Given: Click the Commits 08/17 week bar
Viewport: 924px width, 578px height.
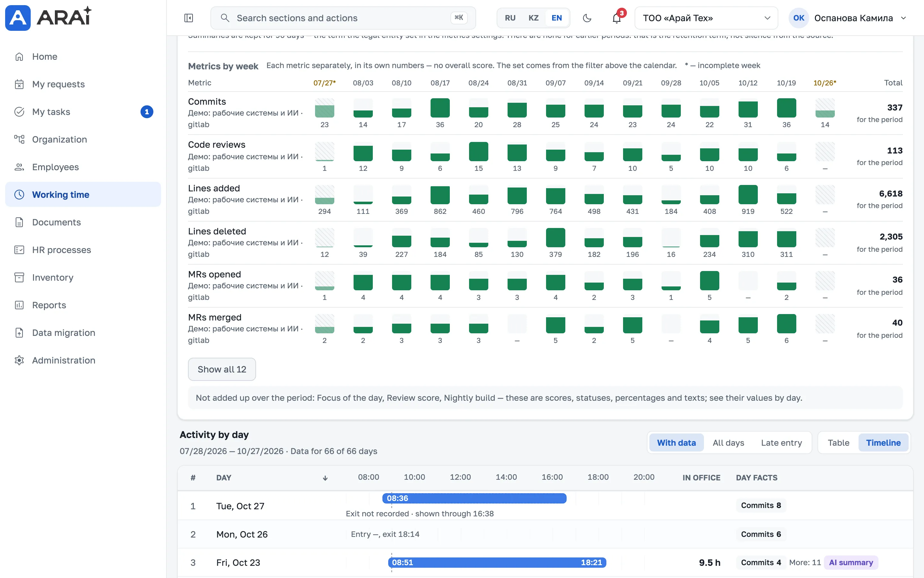Looking at the screenshot, I should [440, 108].
